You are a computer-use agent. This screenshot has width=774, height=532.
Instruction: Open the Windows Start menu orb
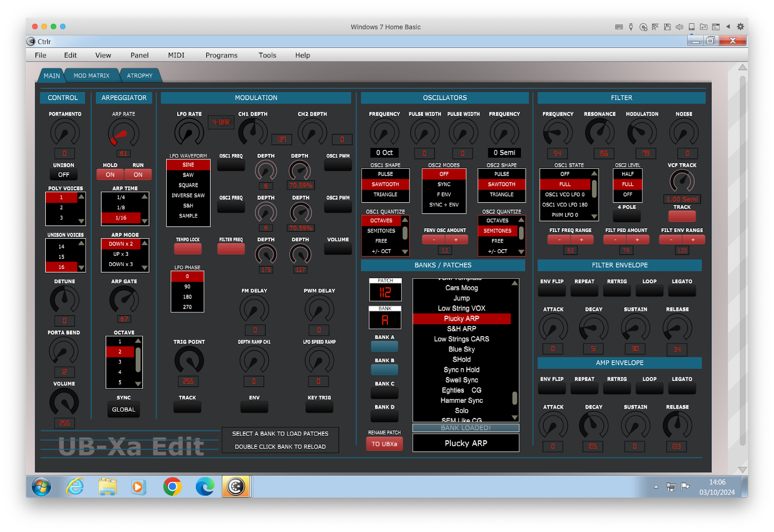(x=42, y=486)
